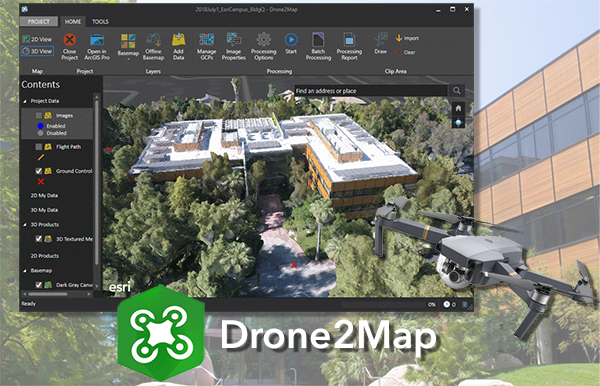This screenshot has width=600, height=386.
Task: Click the Find an address search field
Action: 370,91
